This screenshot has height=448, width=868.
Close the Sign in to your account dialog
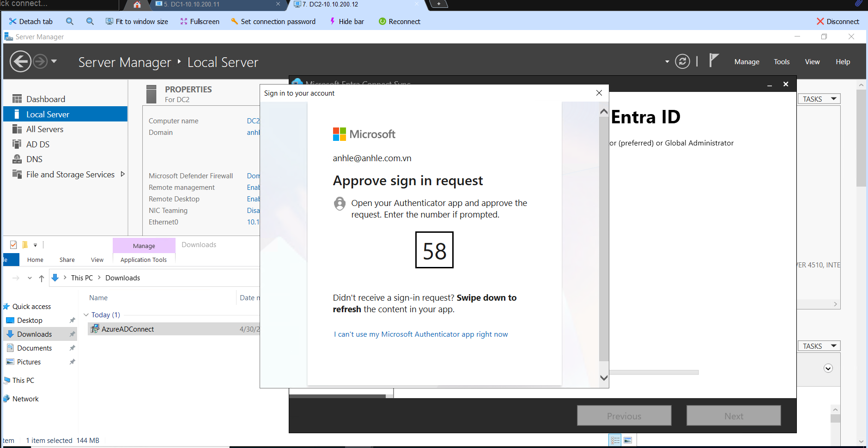pyautogui.click(x=599, y=93)
